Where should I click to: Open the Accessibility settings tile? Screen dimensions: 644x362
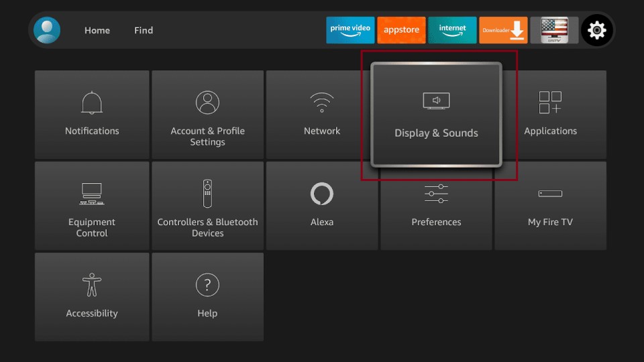click(x=92, y=297)
